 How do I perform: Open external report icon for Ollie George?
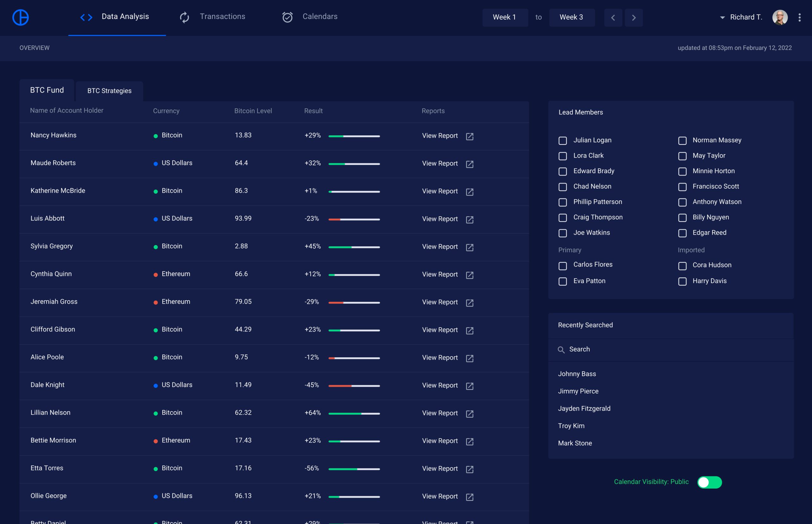(469, 497)
